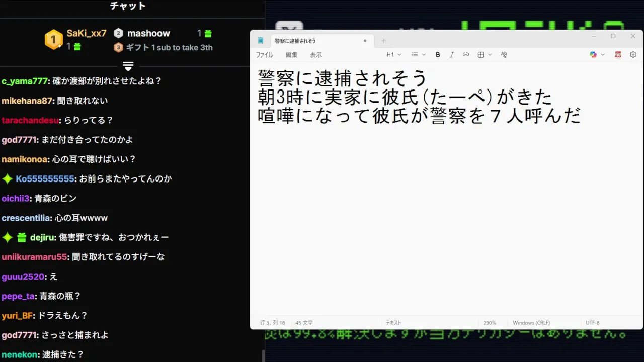This screenshot has height=362, width=644.
Task: Open the Copilot dropdown in Notepad
Action: [597, 55]
